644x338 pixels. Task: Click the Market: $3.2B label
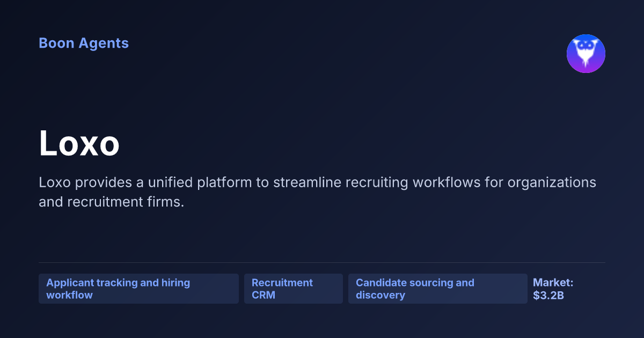(x=553, y=289)
